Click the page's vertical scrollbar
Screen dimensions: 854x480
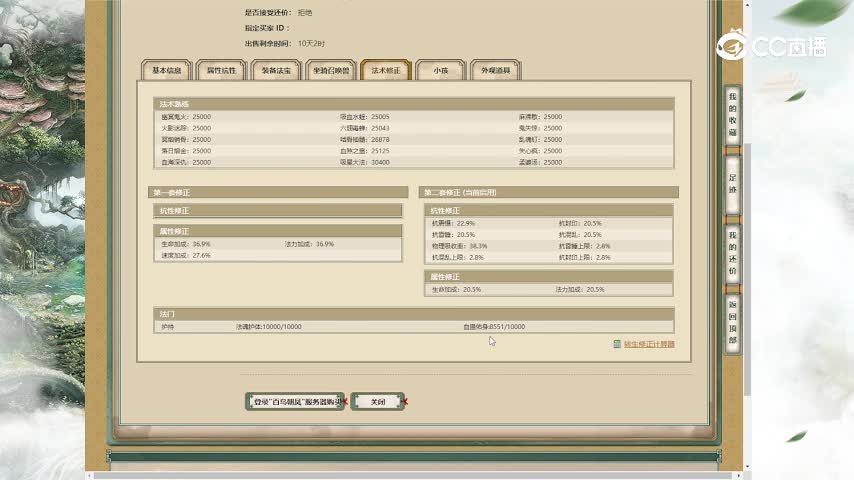click(x=746, y=200)
